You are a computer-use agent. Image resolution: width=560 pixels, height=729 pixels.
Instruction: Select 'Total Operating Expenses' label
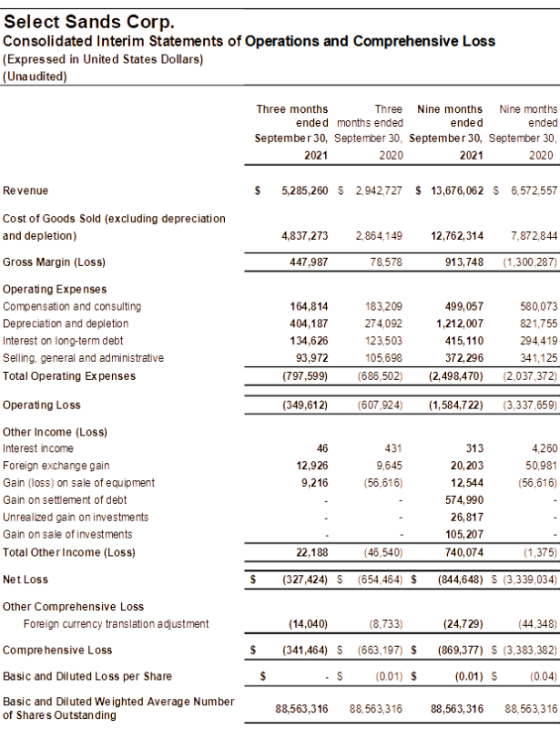pyautogui.click(x=69, y=376)
